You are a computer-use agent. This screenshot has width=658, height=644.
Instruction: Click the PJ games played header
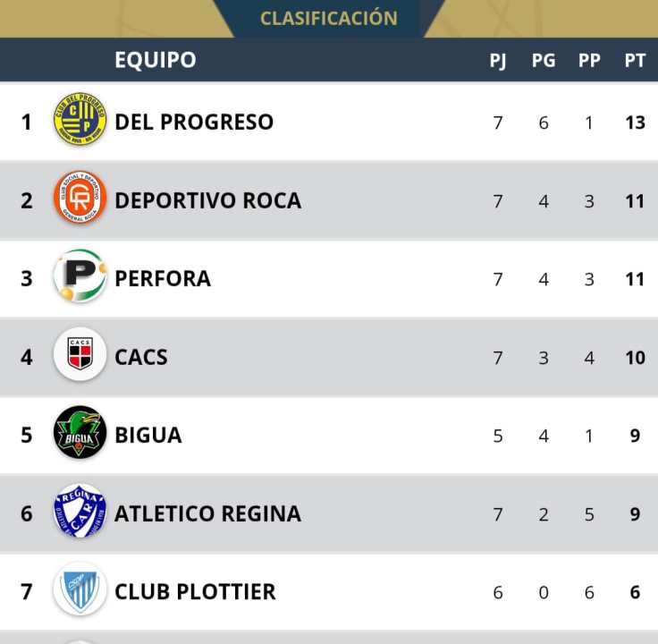[498, 61]
